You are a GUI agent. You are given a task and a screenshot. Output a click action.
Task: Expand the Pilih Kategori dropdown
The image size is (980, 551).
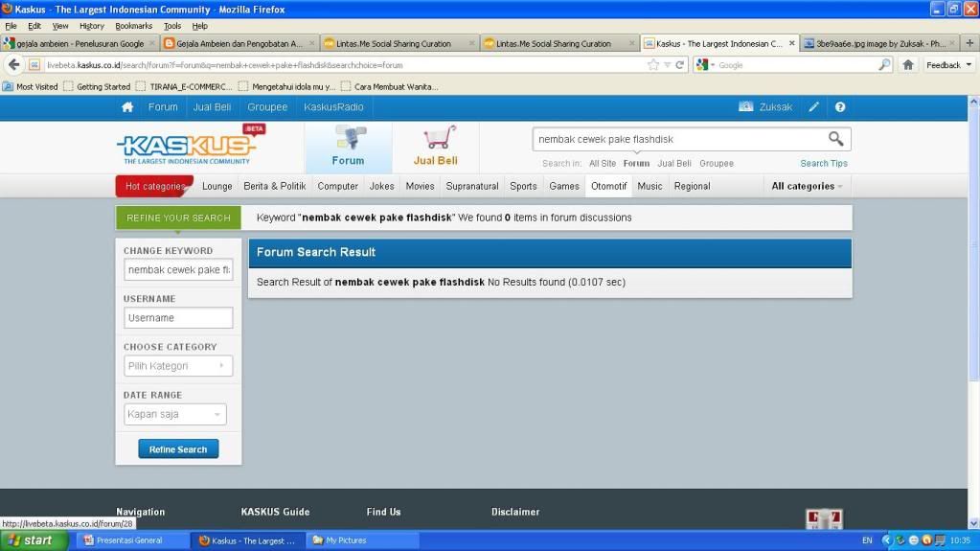[178, 366]
